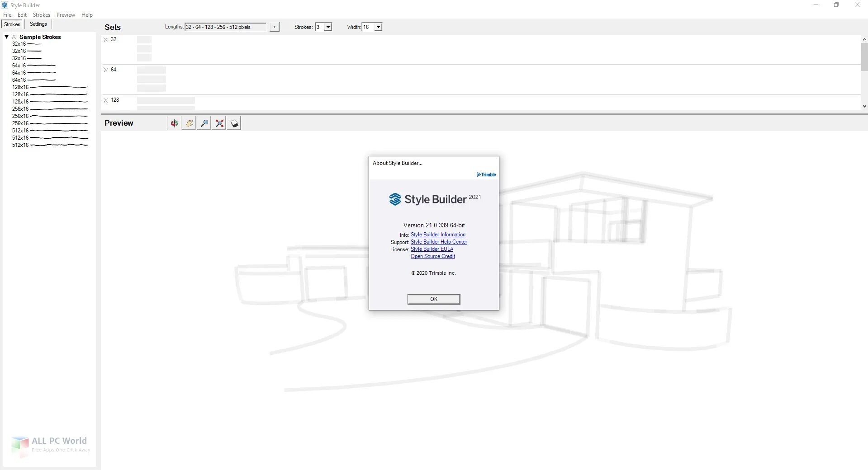The width and height of the screenshot is (868, 470).
Task: Open the Width dropdown
Action: click(378, 27)
